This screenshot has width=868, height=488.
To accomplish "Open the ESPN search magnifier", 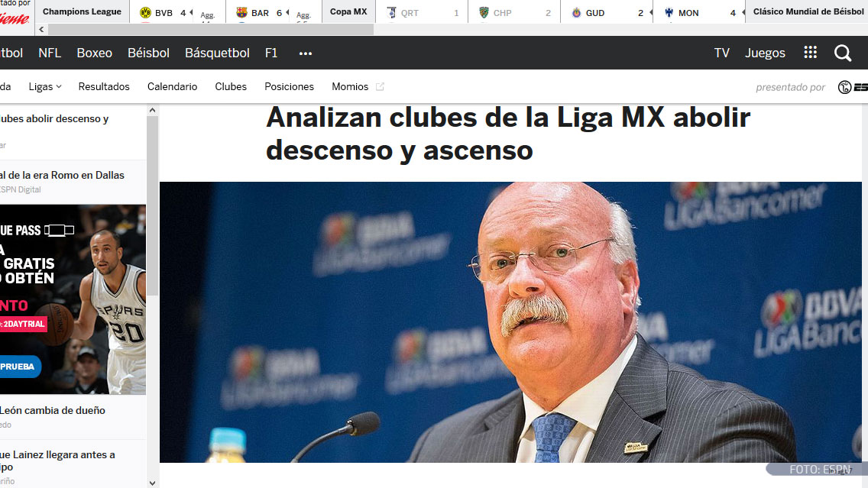I will pos(843,53).
